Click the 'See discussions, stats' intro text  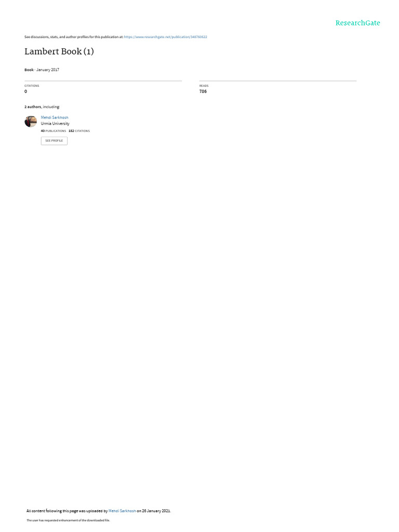pos(74,37)
